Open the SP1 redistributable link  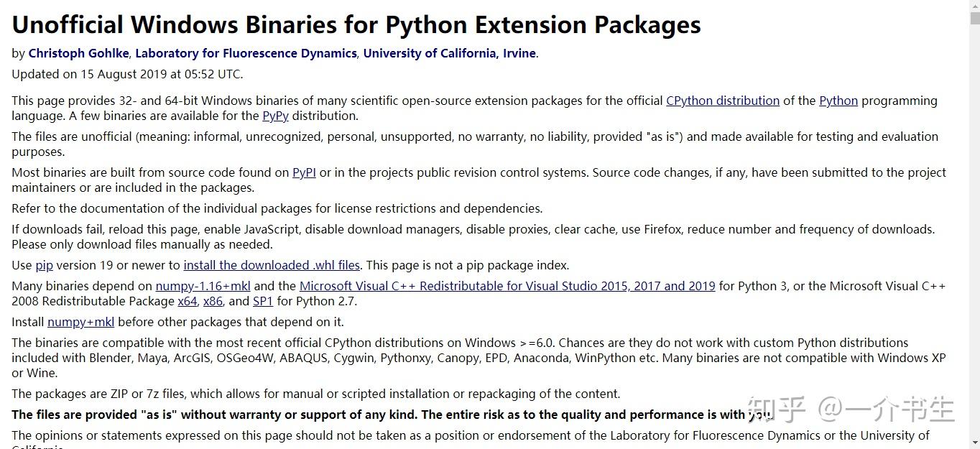point(262,301)
